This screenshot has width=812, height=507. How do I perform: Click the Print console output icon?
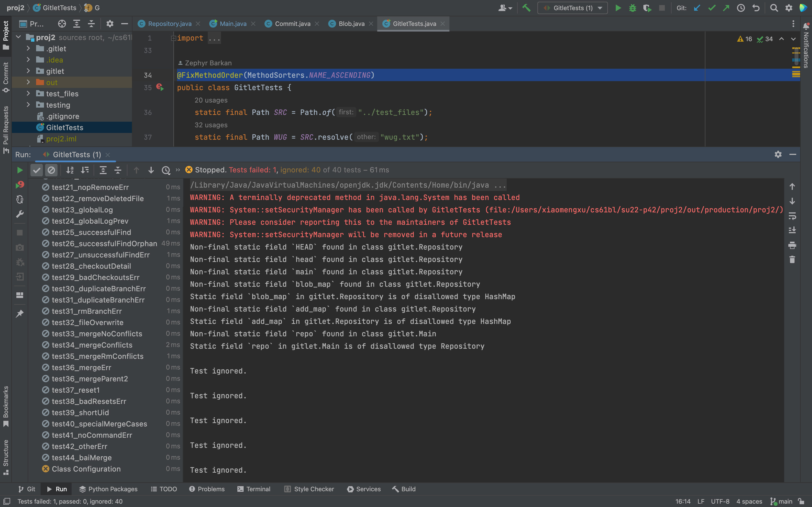[x=792, y=245]
